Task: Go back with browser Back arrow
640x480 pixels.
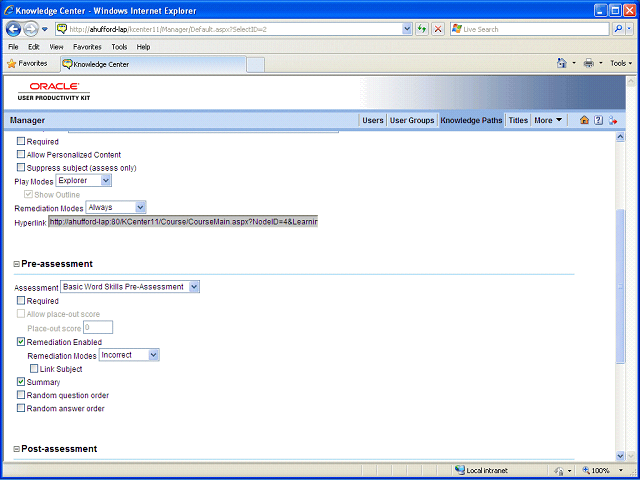Action: pyautogui.click(x=13, y=29)
